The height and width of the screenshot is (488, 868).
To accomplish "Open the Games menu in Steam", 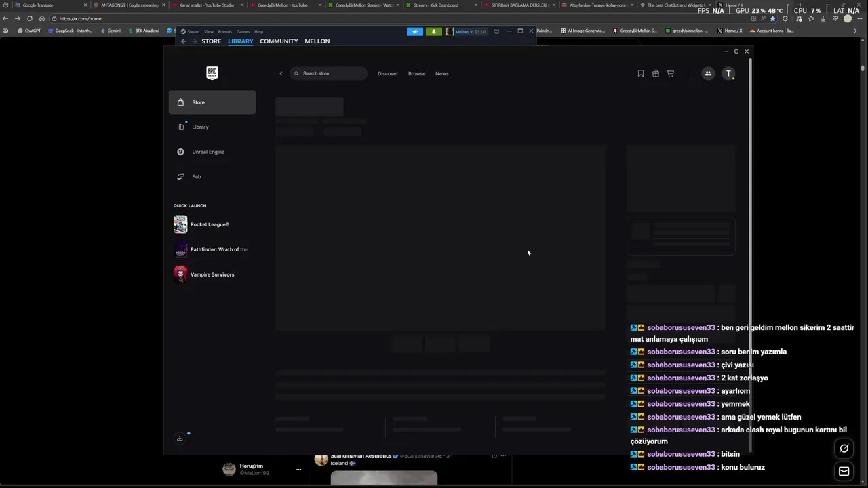I will point(243,31).
